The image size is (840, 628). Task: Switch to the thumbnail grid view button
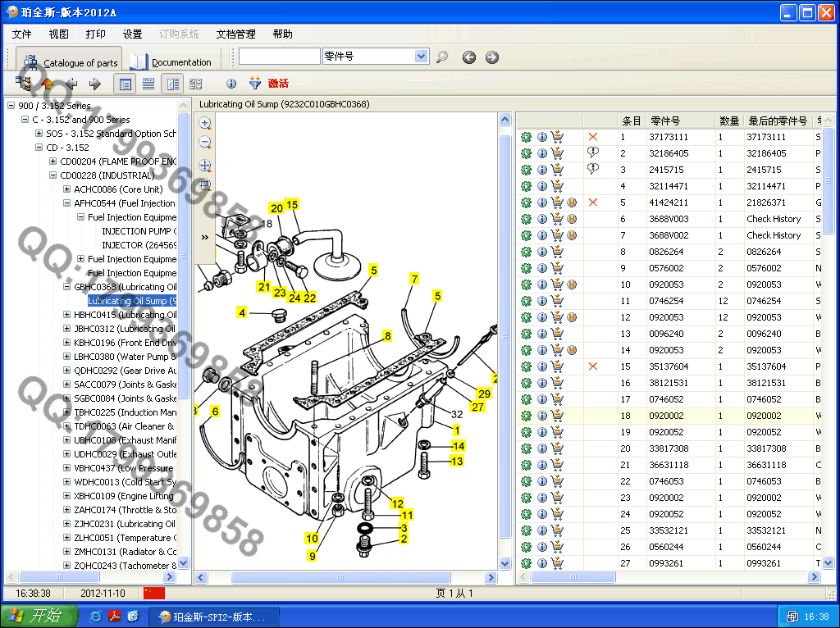195,84
